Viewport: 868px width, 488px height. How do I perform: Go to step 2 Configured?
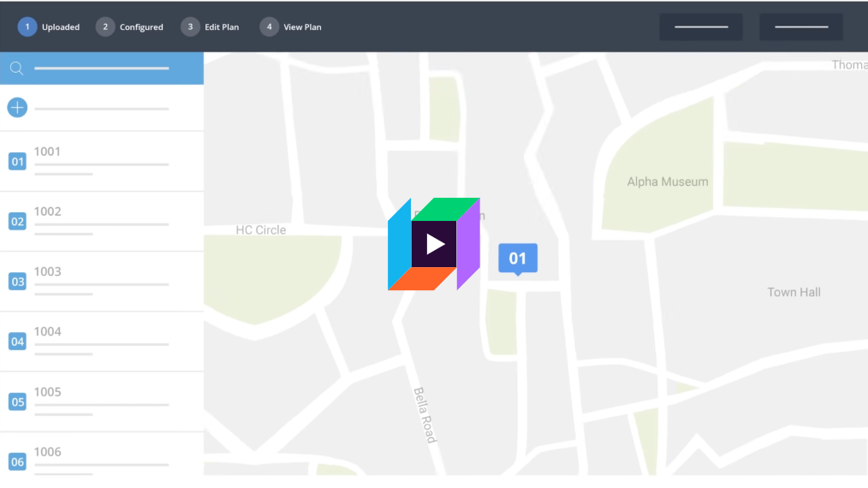pos(129,27)
